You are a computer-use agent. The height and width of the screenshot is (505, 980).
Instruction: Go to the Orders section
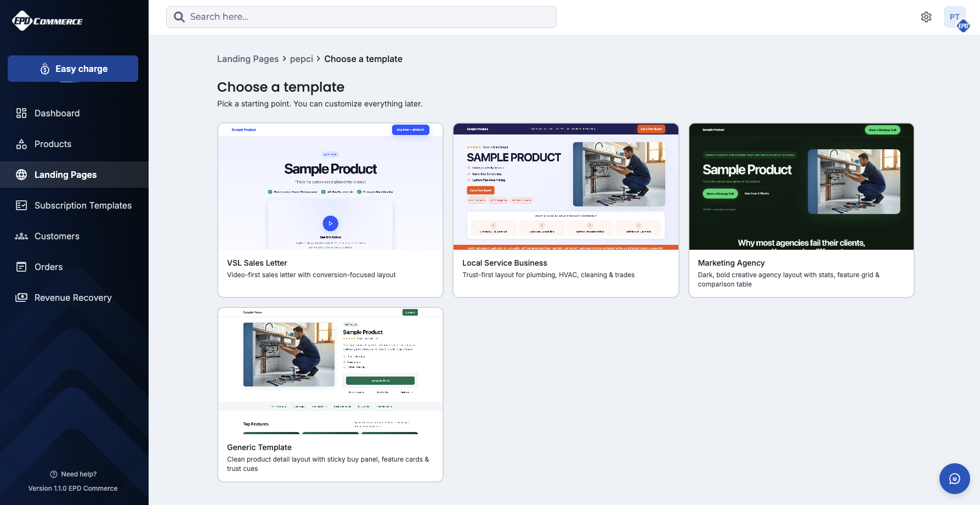(x=74, y=267)
